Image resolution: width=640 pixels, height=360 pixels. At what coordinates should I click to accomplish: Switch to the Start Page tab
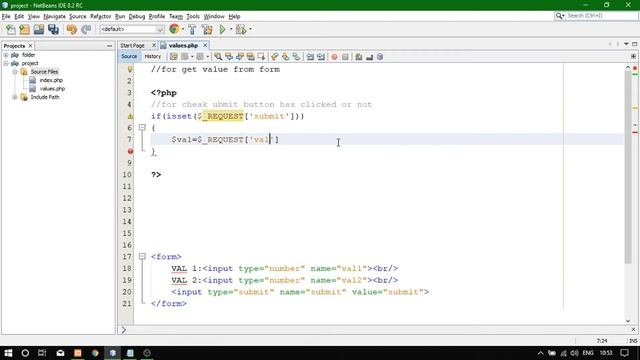[x=132, y=45]
